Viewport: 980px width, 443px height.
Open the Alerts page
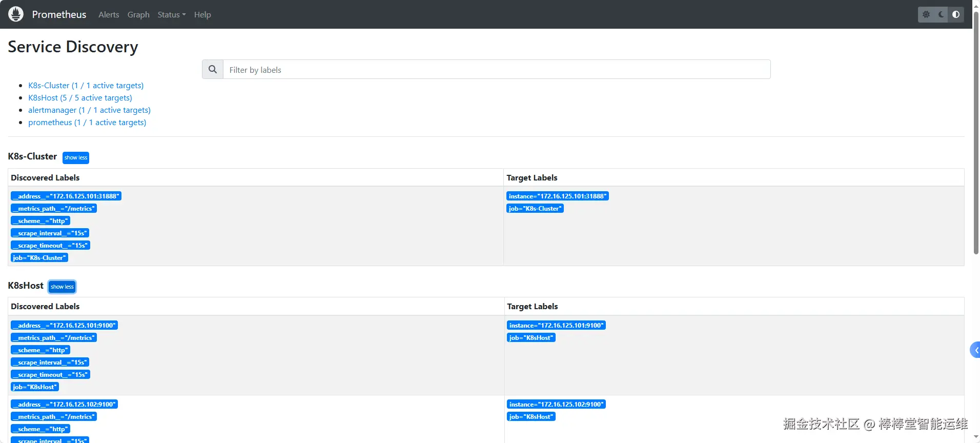click(x=109, y=14)
